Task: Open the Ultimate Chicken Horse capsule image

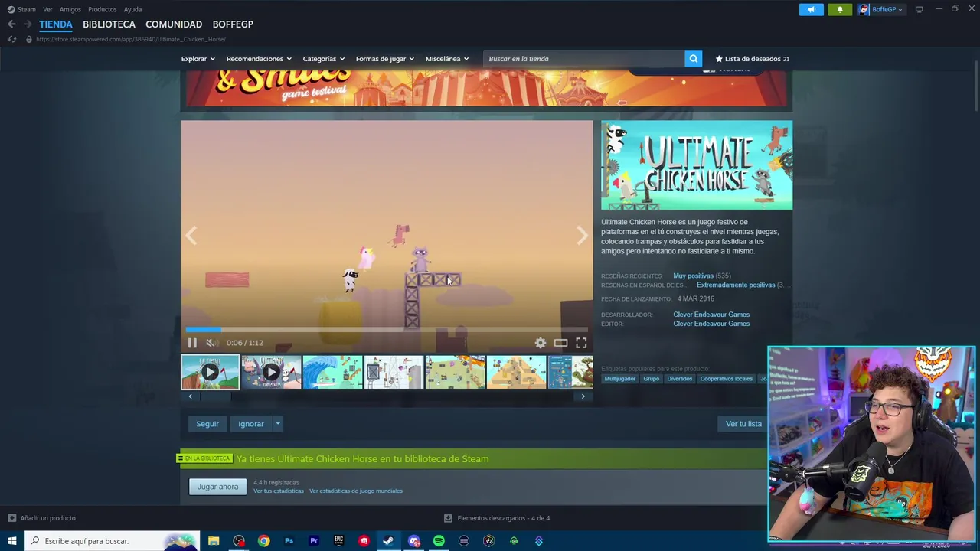Action: pos(697,165)
